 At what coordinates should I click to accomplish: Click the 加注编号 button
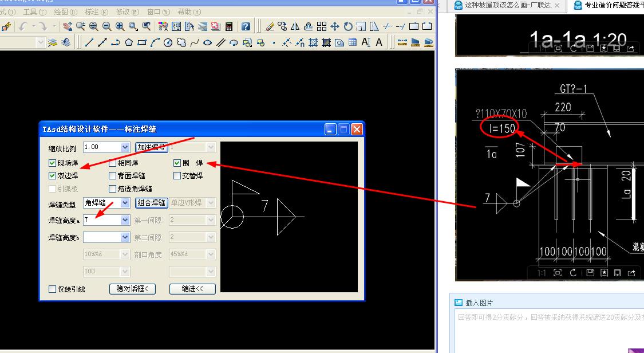tap(152, 147)
